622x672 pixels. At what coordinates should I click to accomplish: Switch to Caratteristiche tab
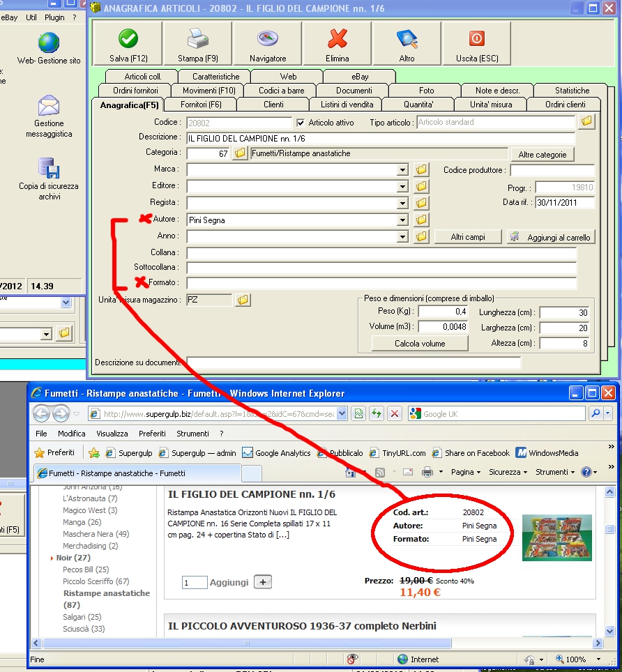pos(215,77)
